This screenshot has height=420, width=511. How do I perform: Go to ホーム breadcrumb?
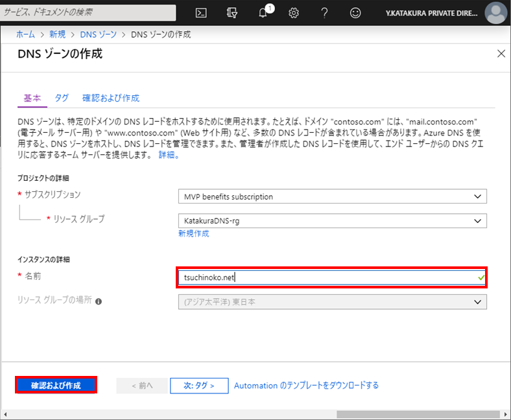(x=25, y=34)
